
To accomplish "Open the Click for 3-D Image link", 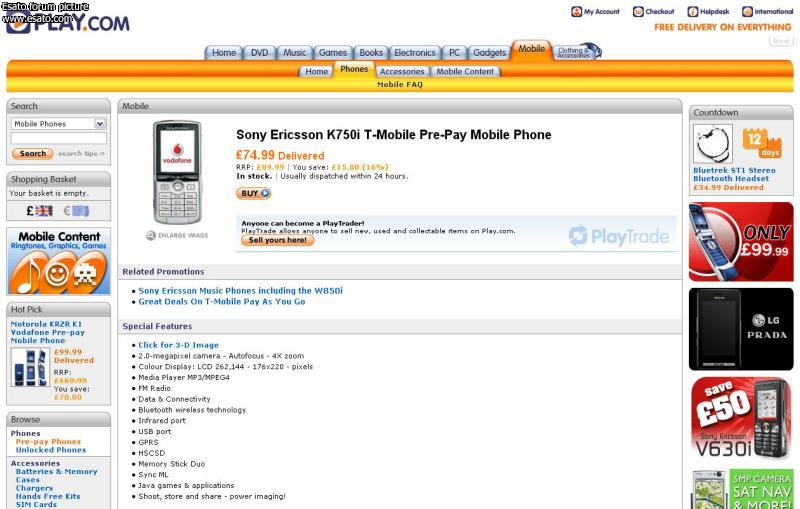I will click(x=178, y=345).
